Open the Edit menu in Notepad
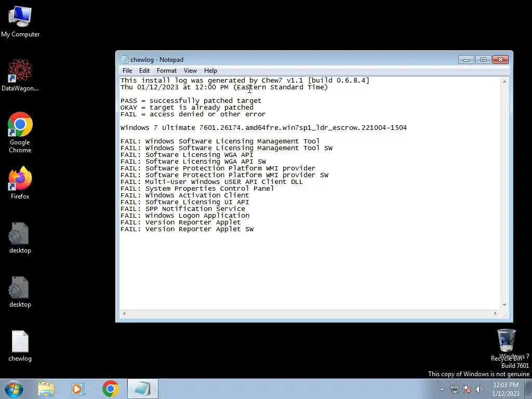The width and height of the screenshot is (532, 399). click(144, 71)
